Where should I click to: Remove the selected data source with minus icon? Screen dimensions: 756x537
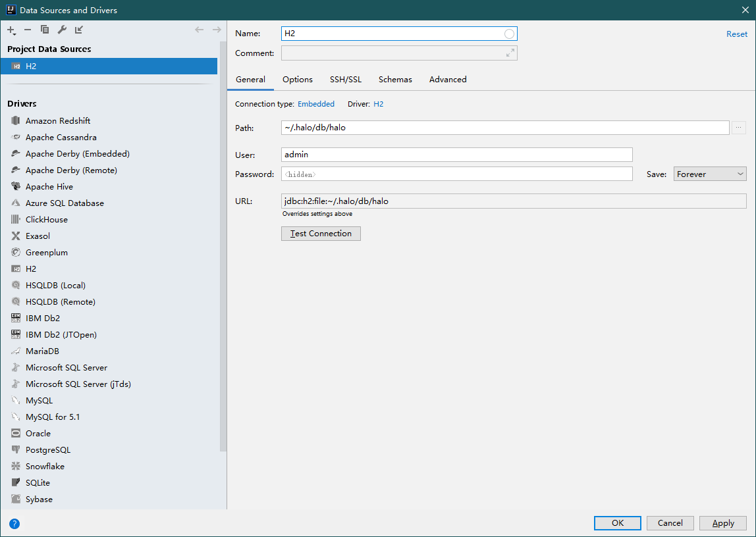click(28, 30)
